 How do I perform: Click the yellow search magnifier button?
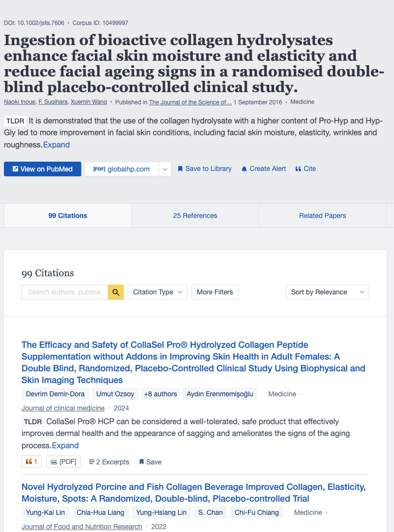click(x=116, y=292)
